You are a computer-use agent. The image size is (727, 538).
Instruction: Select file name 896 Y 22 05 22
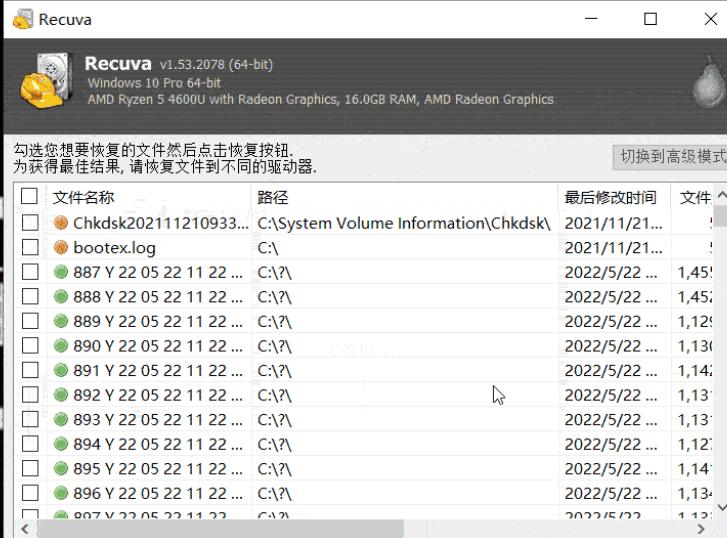pyautogui.click(x=158, y=493)
